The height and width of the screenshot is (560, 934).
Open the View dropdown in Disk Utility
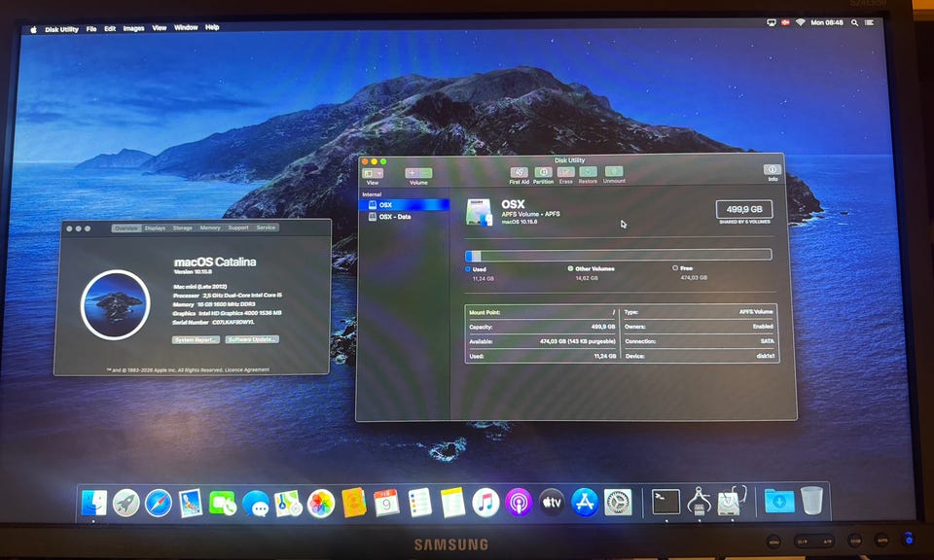373,173
